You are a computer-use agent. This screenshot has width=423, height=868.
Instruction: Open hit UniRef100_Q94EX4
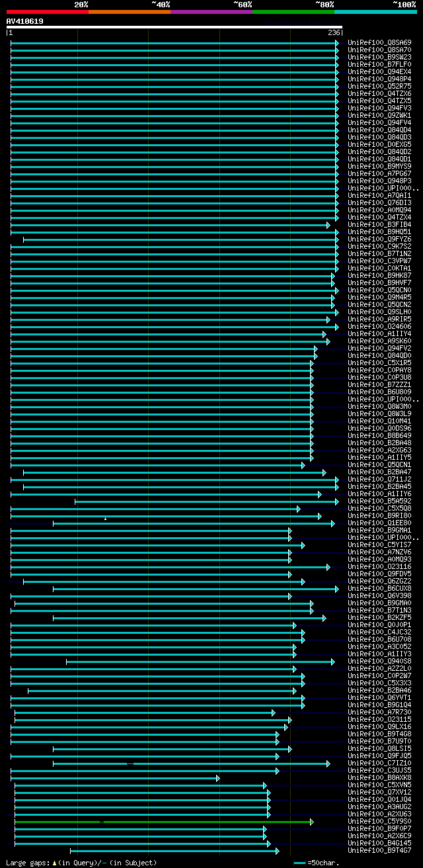pos(379,71)
